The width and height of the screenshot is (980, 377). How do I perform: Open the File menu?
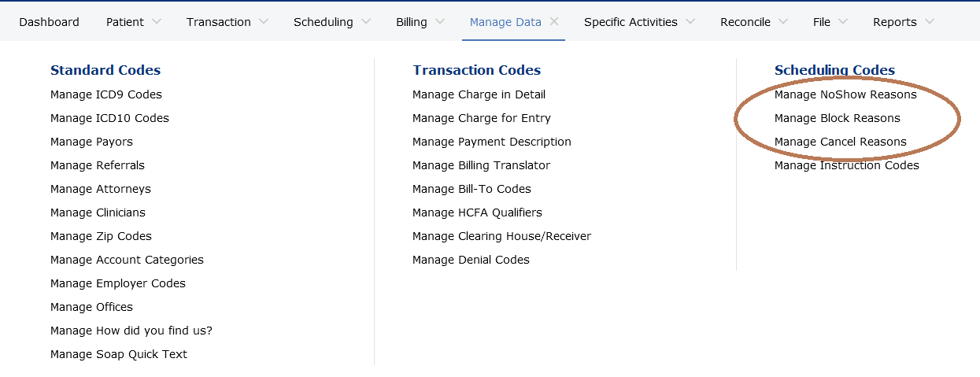click(x=822, y=22)
